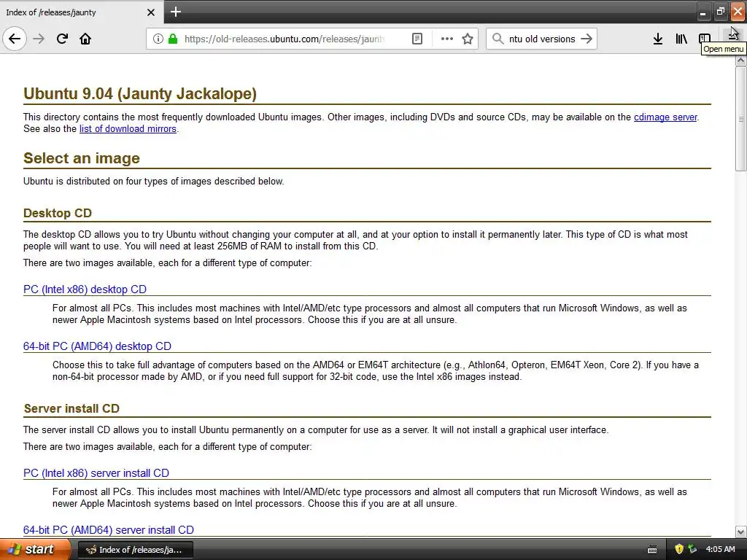Click the vertical scrollbar thumb
Image resolution: width=747 pixels, height=560 pixels.
tap(741, 119)
